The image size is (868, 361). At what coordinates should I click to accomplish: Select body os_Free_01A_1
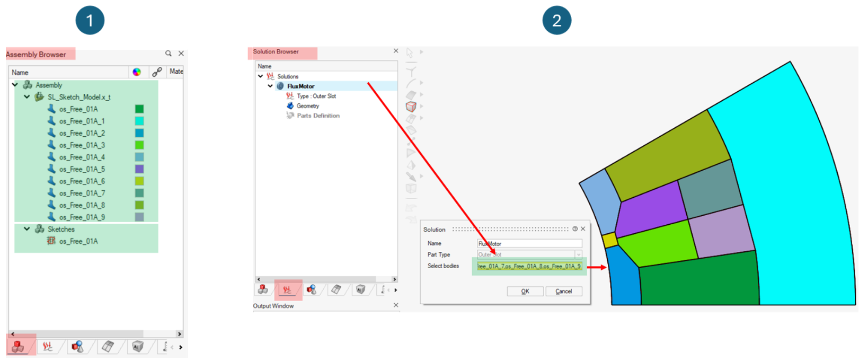[x=82, y=121]
